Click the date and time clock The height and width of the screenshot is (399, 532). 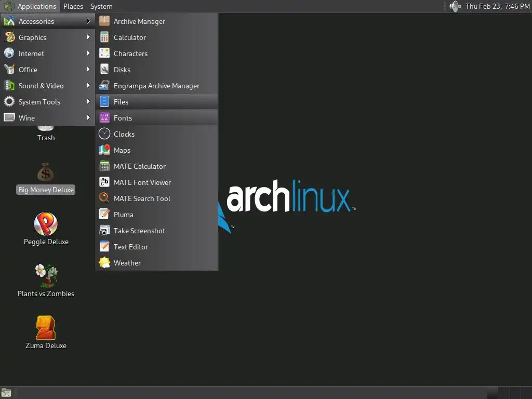497,6
